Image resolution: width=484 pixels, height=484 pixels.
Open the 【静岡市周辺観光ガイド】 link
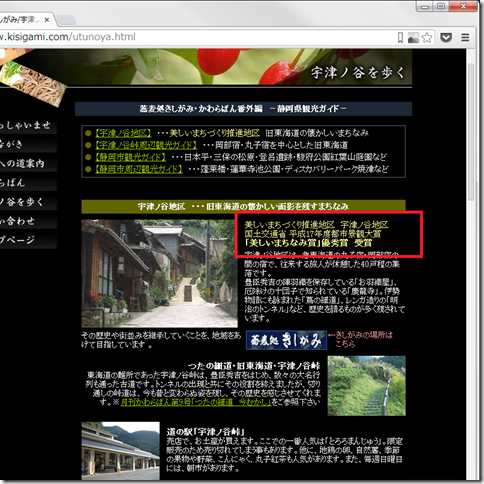pos(139,169)
